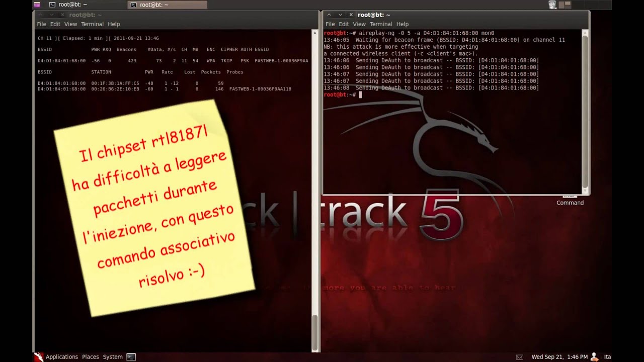Click the 'Beacons' column header in airodump output
Image resolution: width=644 pixels, height=362 pixels.
126,50
